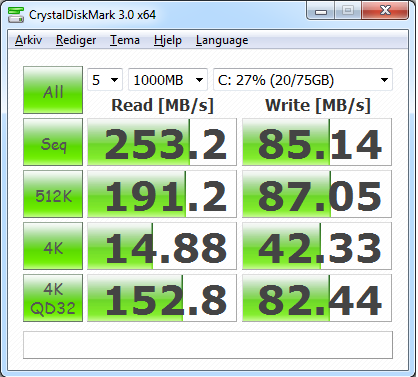Run all benchmarks with the All button

coord(53,90)
